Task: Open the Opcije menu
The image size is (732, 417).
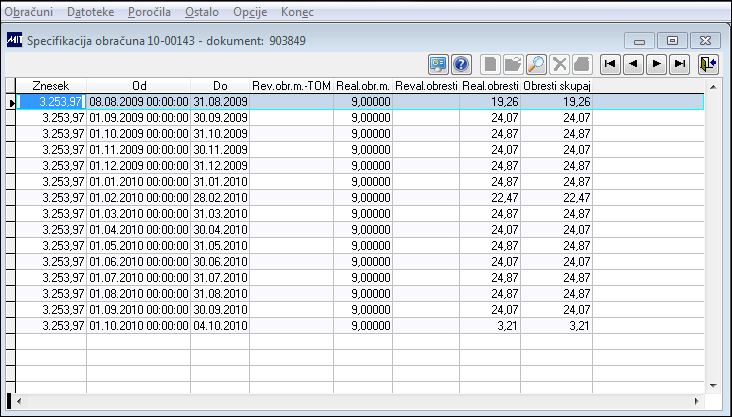Action: tap(250, 12)
